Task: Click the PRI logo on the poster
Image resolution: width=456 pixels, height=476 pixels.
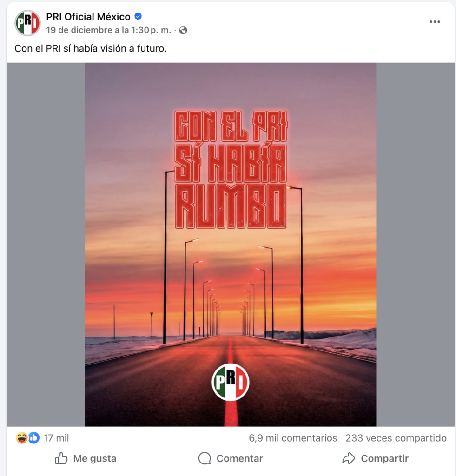Action: 231,382
